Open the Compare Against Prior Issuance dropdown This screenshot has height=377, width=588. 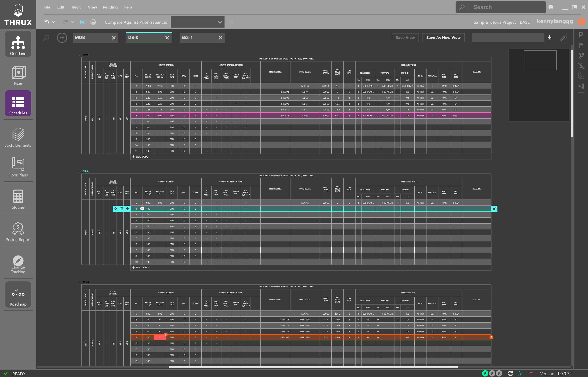pyautogui.click(x=197, y=22)
